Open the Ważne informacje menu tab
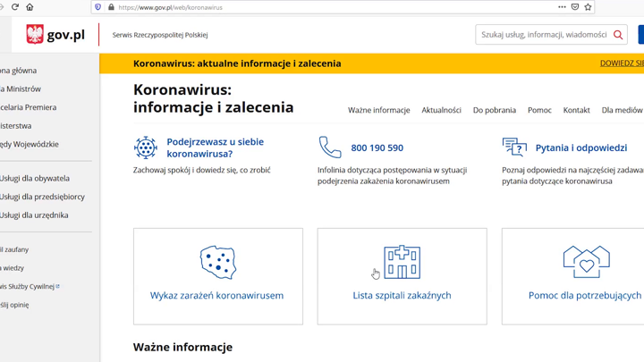Image resolution: width=644 pixels, height=362 pixels. pos(378,111)
